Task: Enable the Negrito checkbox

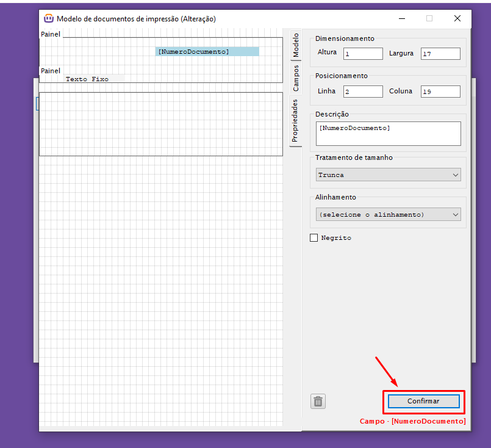Action: pyautogui.click(x=314, y=237)
